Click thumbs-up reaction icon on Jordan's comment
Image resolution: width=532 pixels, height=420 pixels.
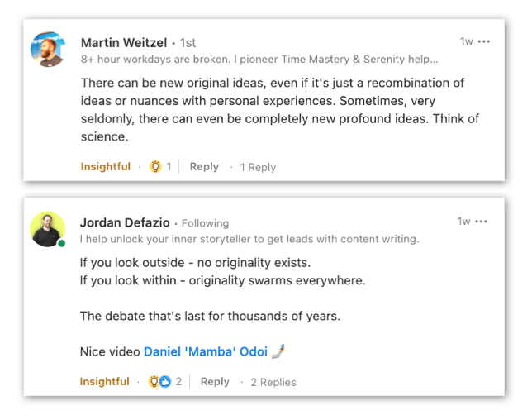pos(165,381)
